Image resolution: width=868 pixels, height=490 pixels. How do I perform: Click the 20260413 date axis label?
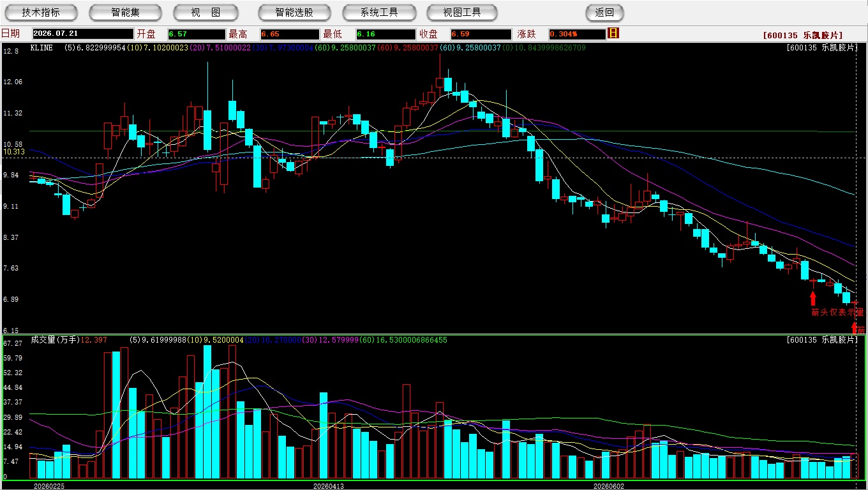pos(329,486)
